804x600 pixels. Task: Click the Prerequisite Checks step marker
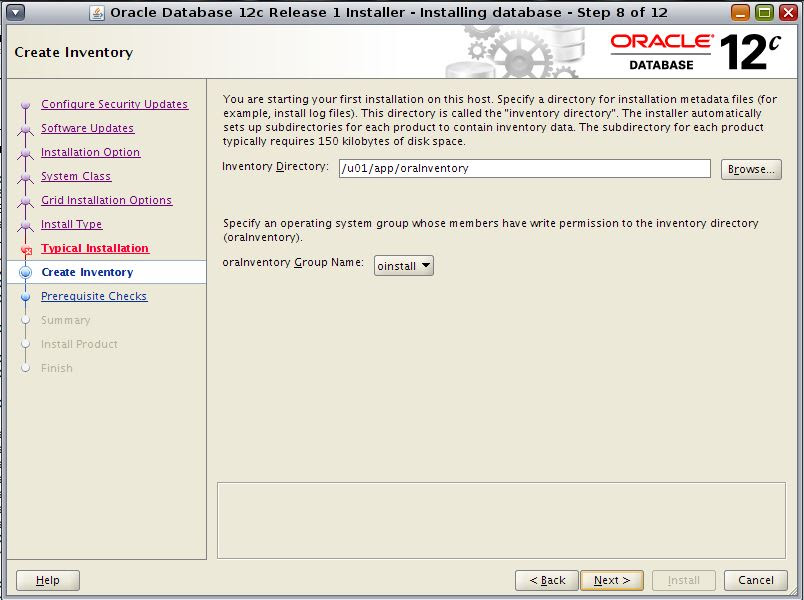[26, 296]
